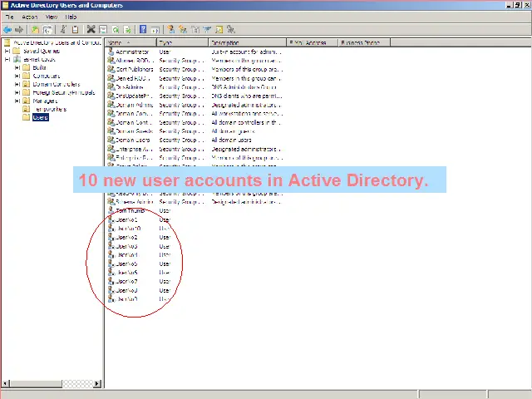Open Properties with the toolbar sheet icon
The height and width of the screenshot is (399, 532).
click(x=103, y=30)
